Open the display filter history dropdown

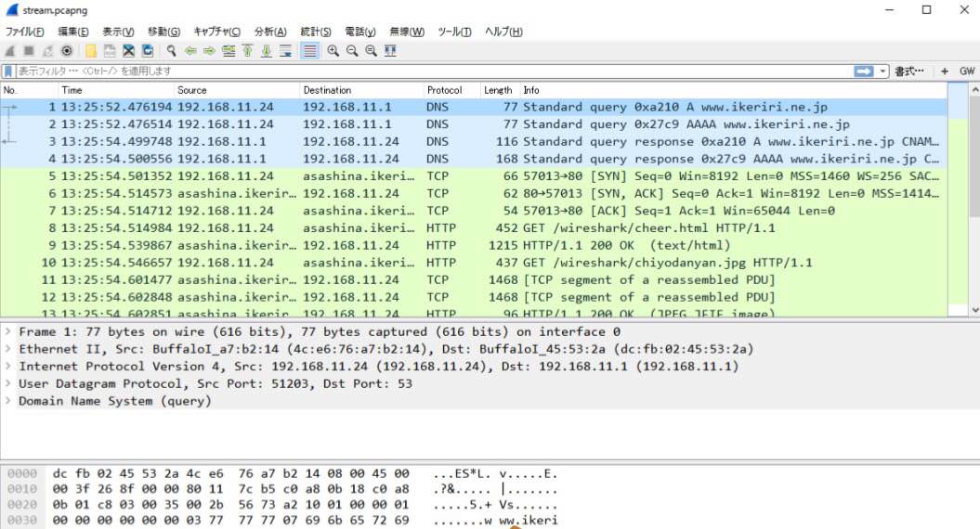pyautogui.click(x=882, y=71)
